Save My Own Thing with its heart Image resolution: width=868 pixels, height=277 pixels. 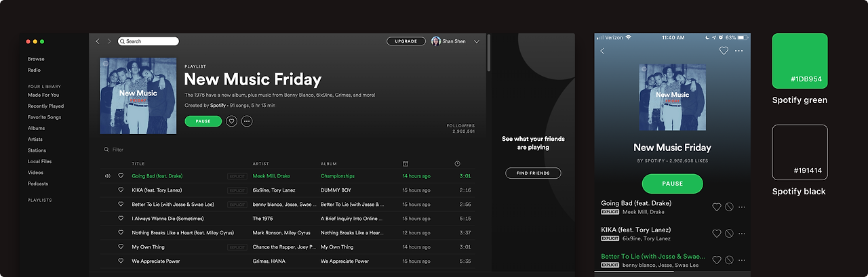click(121, 247)
